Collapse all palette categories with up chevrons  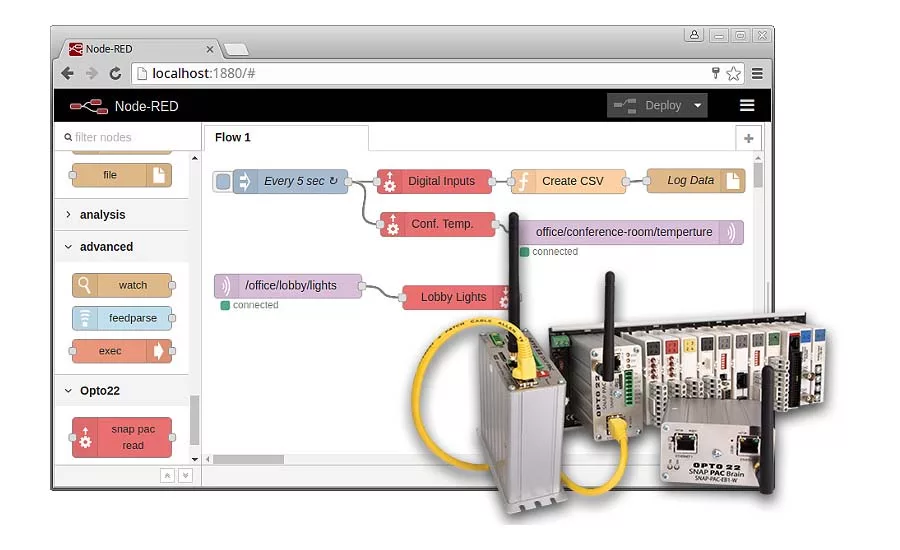point(167,475)
